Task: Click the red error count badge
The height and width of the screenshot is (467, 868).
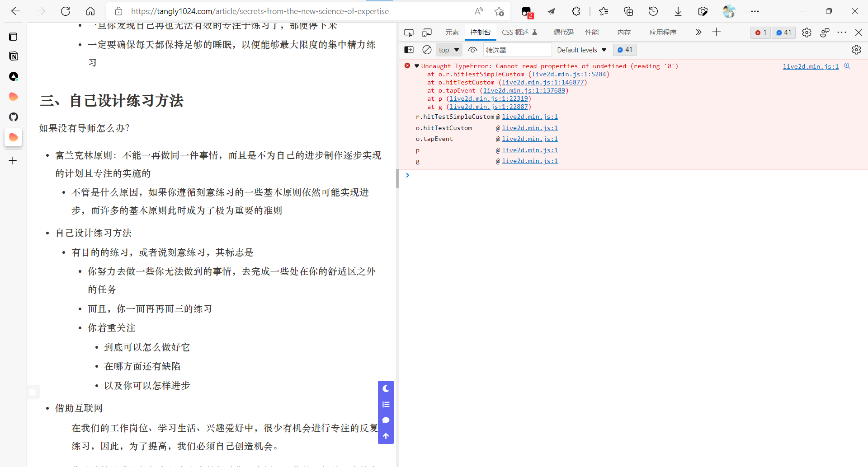Action: pyautogui.click(x=760, y=33)
